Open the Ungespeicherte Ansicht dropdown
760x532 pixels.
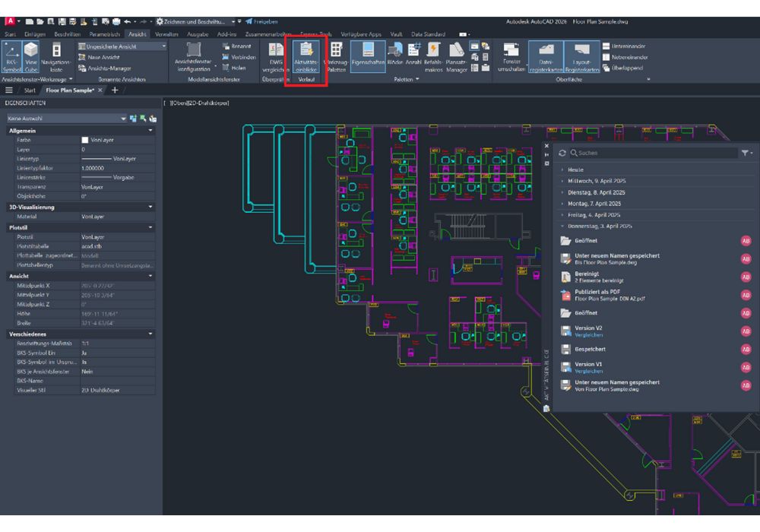tap(122, 46)
